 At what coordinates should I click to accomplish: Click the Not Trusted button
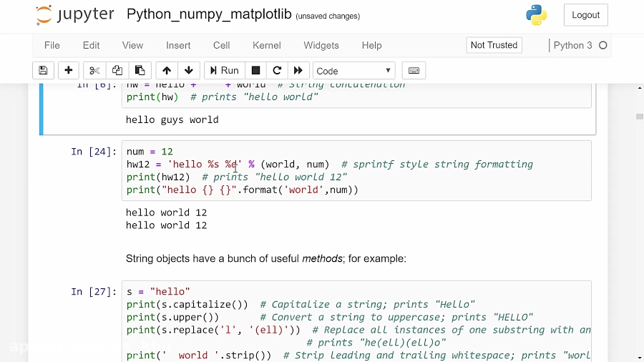pos(494,45)
